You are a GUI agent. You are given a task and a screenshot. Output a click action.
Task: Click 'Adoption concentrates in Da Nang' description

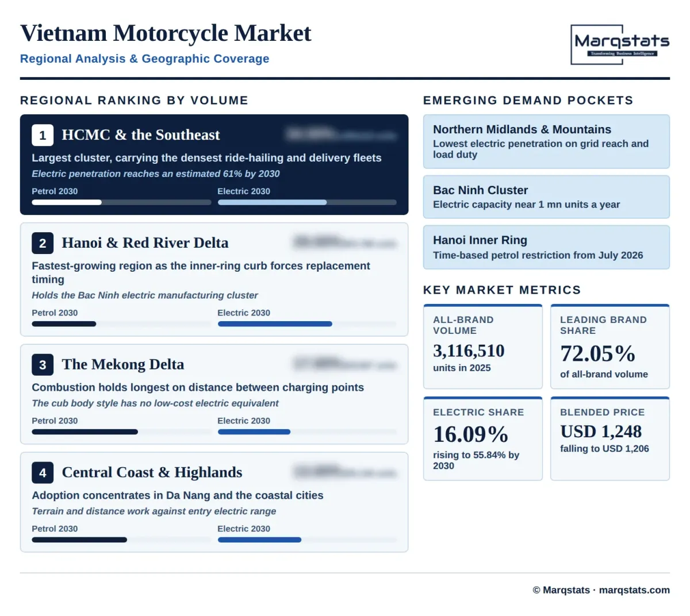(x=178, y=496)
